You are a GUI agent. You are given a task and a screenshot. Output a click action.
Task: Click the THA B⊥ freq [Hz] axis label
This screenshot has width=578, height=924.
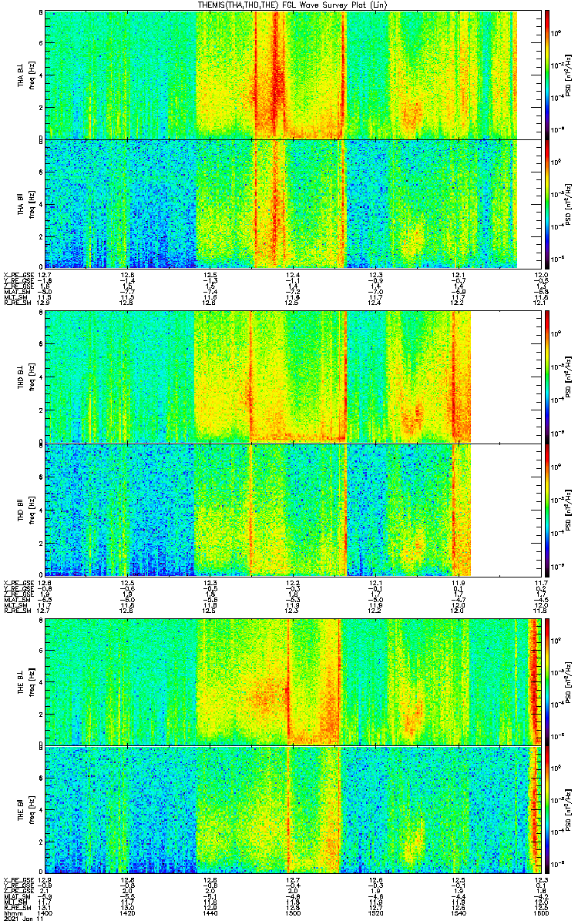click(x=32, y=74)
